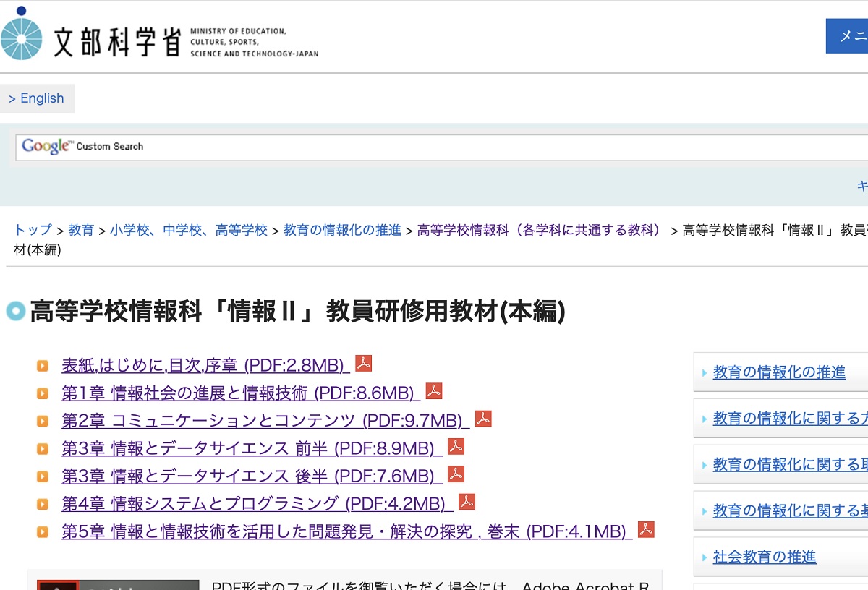Click the Google logo in the search bar
The width and height of the screenshot is (868, 590).
tap(45, 146)
